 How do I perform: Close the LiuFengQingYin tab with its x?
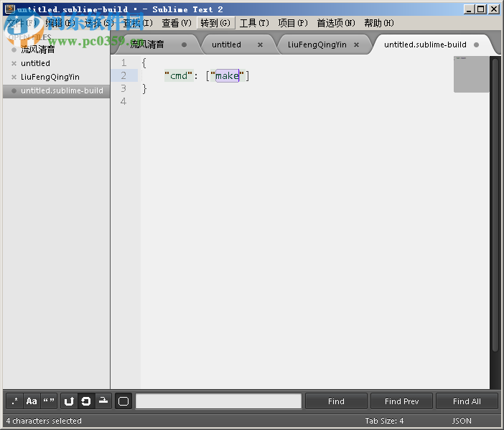tap(357, 45)
